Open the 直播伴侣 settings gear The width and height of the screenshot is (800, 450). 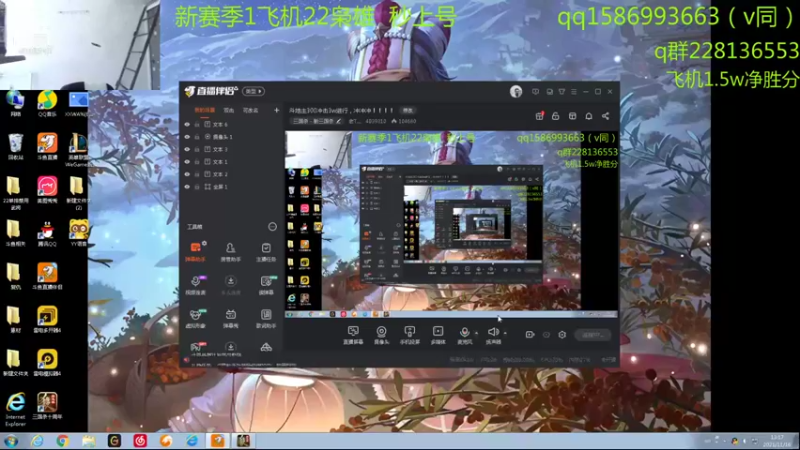tap(562, 335)
